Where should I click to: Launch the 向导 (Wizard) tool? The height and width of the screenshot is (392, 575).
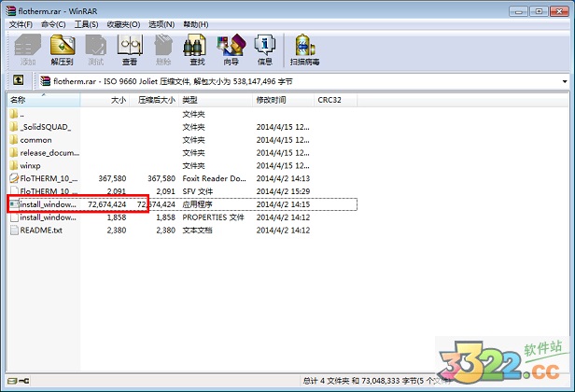(x=231, y=49)
